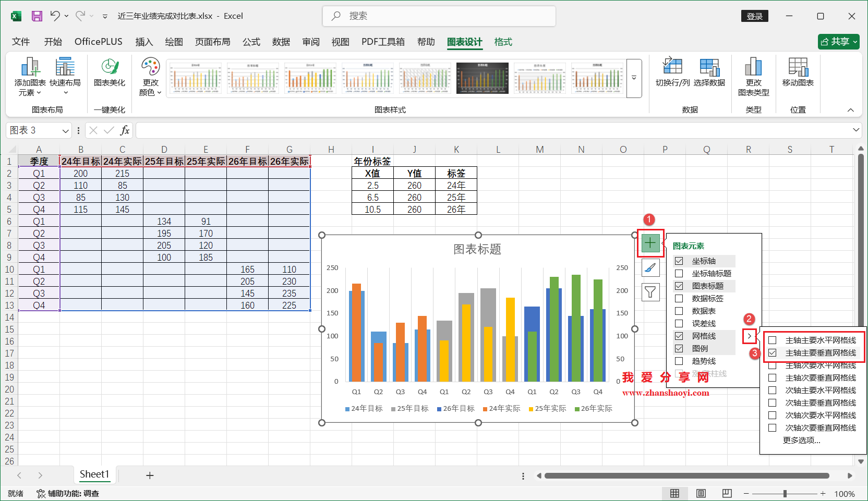Switch to the 插入 ribbon tab
Viewport: 868px width, 501px height.
144,42
